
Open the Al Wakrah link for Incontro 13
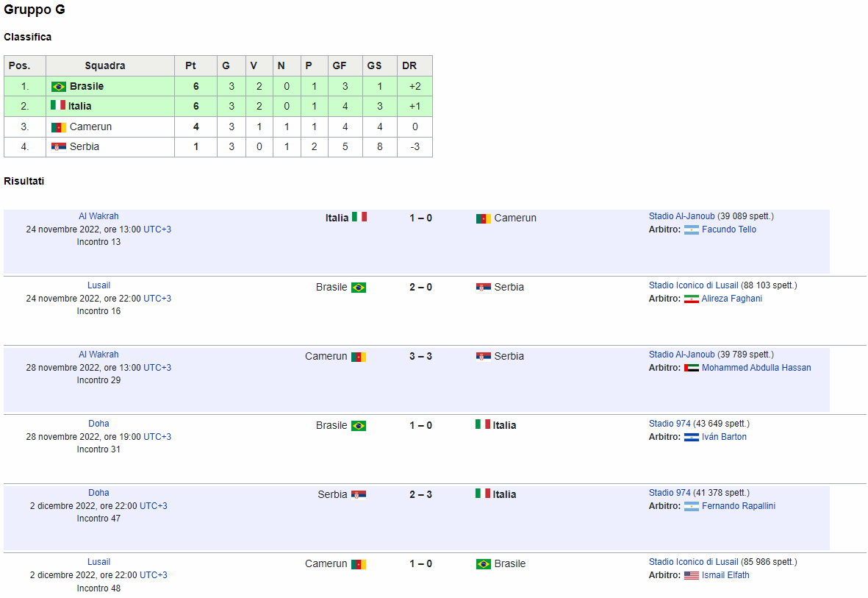tap(98, 216)
